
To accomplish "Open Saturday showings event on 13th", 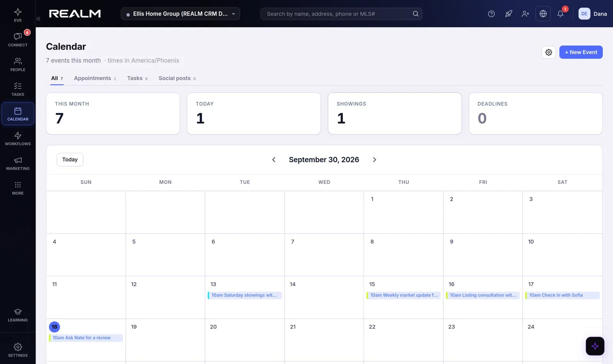I will point(244,295).
